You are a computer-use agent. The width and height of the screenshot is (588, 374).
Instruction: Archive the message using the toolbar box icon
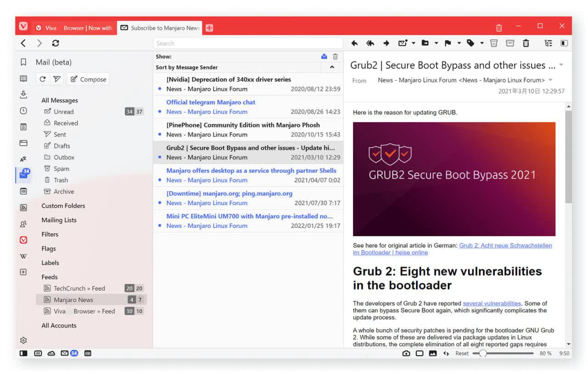pos(509,43)
